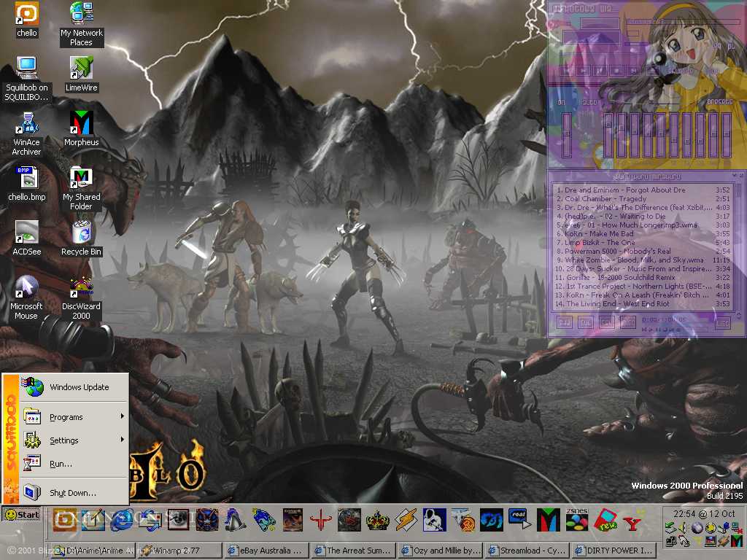Open Settings submenu in Start menu
The image size is (747, 560).
click(x=74, y=440)
